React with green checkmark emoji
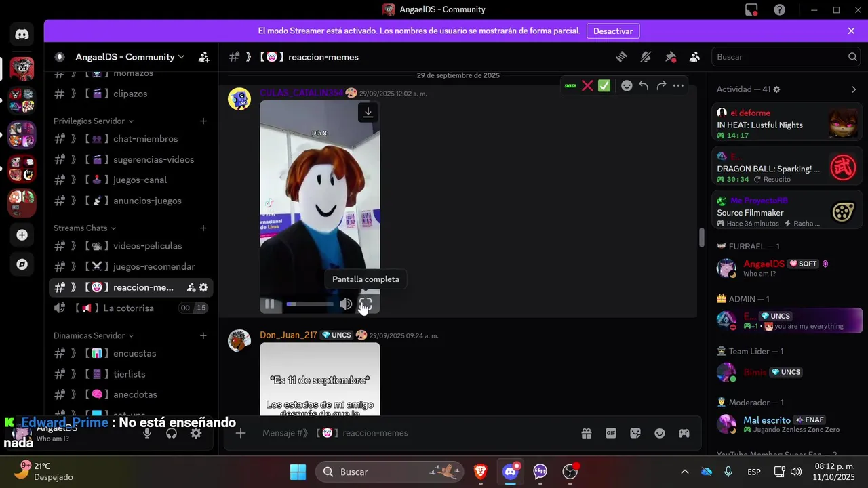 [x=604, y=85]
